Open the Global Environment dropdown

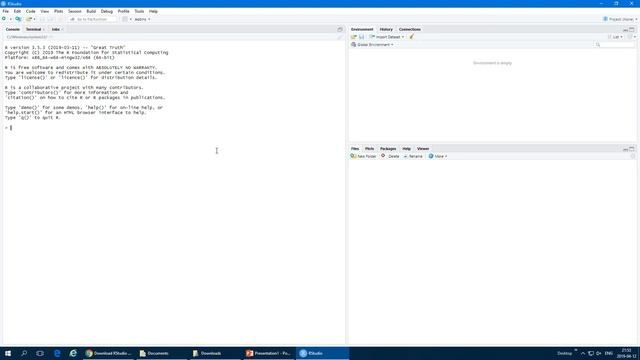tap(372, 44)
